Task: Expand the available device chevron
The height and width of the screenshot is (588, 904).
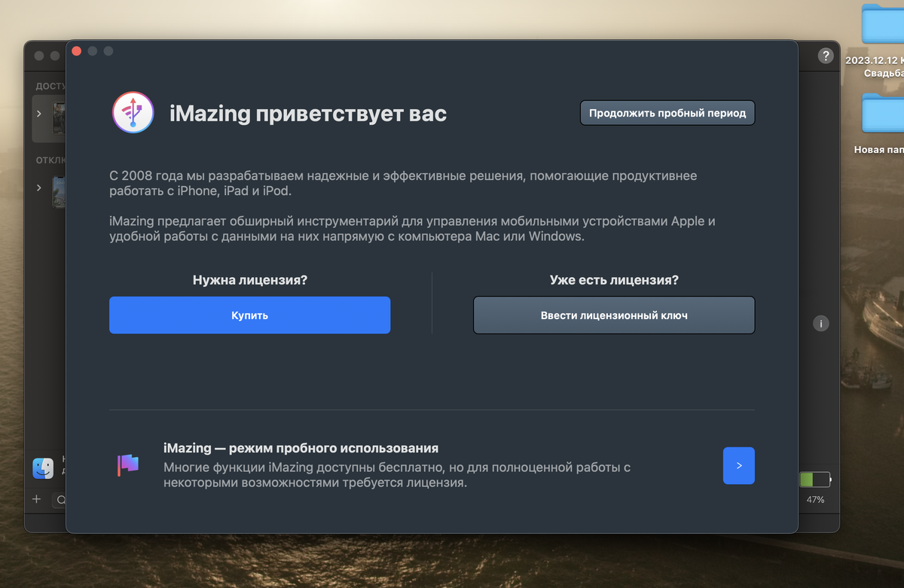Action: click(39, 114)
